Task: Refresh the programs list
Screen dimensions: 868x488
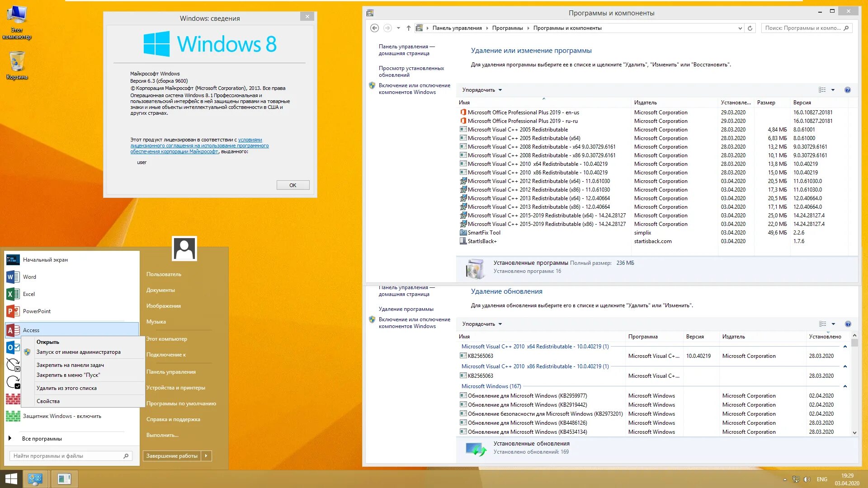Action: pyautogui.click(x=750, y=28)
